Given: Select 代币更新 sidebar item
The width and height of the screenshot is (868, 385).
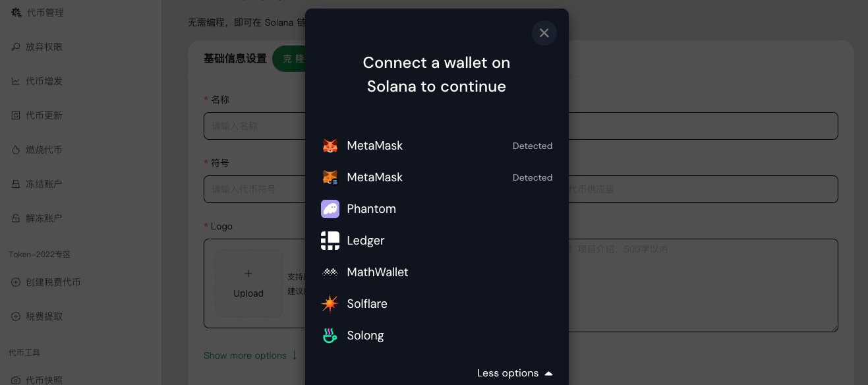Looking at the screenshot, I should click(44, 115).
